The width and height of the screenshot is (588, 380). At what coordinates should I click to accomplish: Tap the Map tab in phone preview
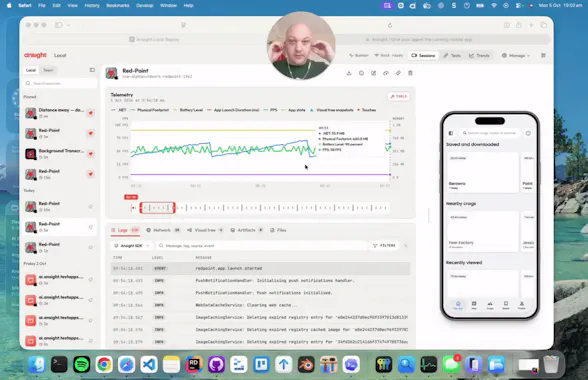pos(474,305)
